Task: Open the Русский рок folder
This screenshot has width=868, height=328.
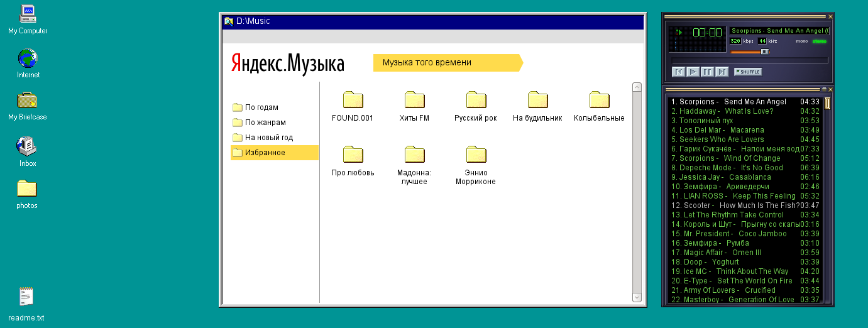Action: pyautogui.click(x=476, y=106)
